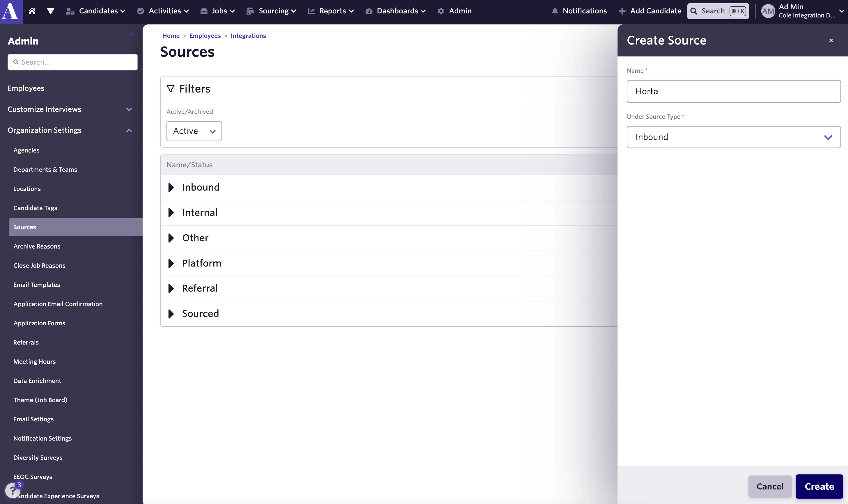Close the Create Source panel

831,40
